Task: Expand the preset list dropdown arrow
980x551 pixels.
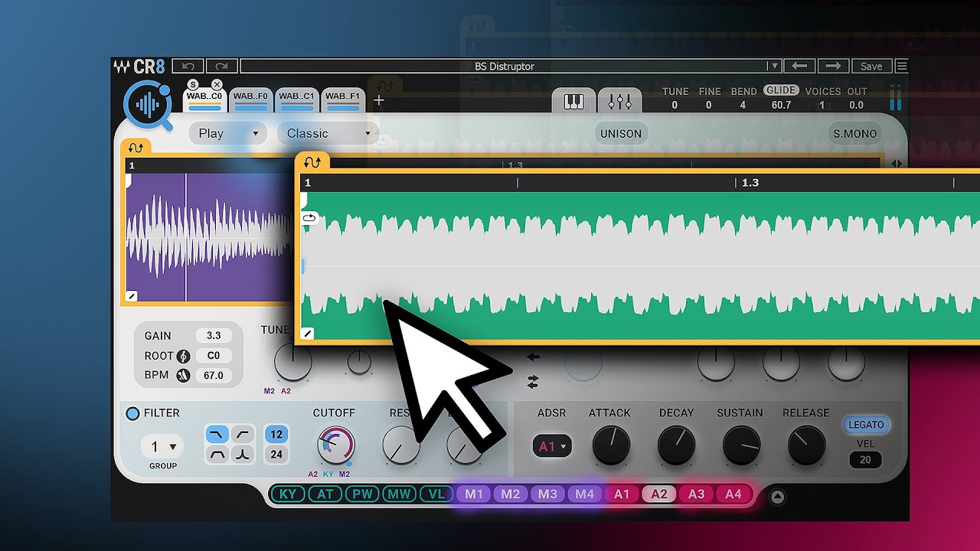Action: tap(774, 67)
